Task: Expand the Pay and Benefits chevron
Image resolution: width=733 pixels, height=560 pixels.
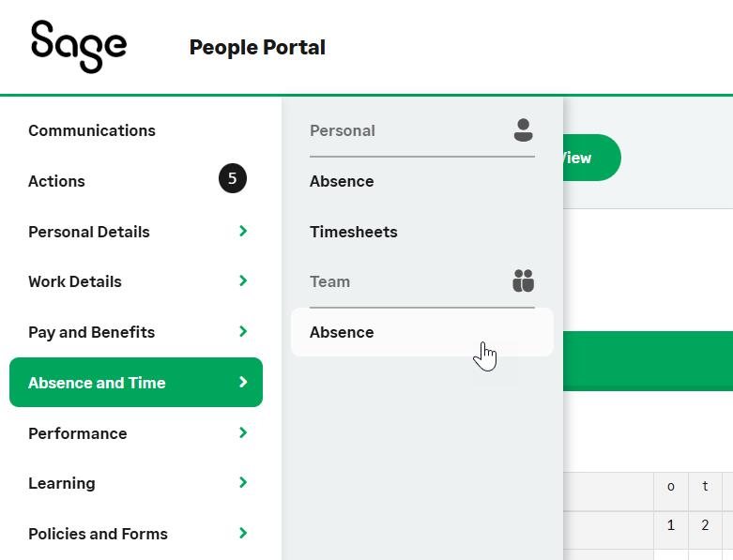Action: pyautogui.click(x=243, y=331)
